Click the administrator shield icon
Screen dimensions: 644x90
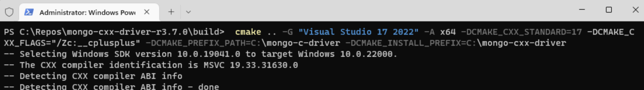coord(9,12)
